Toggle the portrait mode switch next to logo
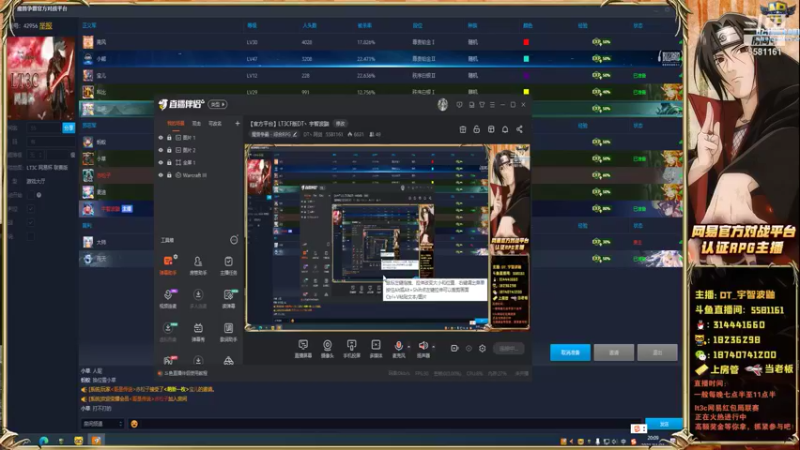This screenshot has width=800, height=450. point(218,104)
